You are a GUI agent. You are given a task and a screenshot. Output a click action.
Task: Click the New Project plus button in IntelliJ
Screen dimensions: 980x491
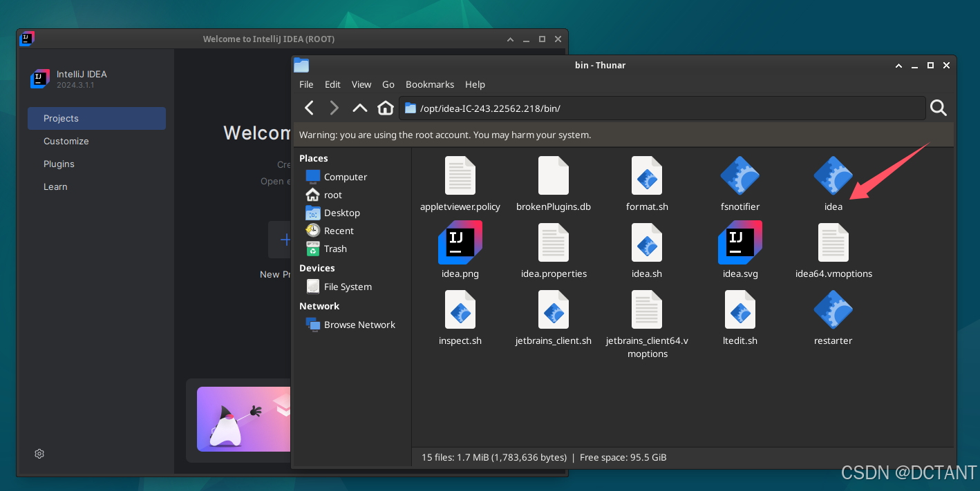(280, 240)
